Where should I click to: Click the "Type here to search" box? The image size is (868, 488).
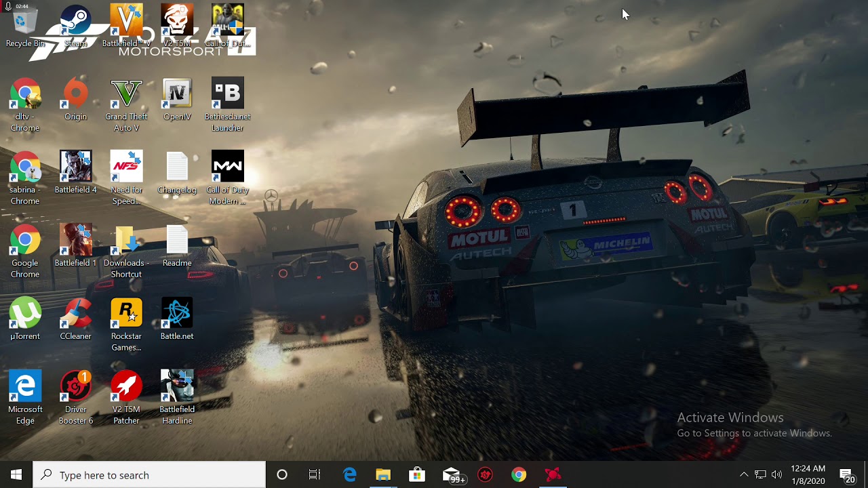click(x=150, y=475)
